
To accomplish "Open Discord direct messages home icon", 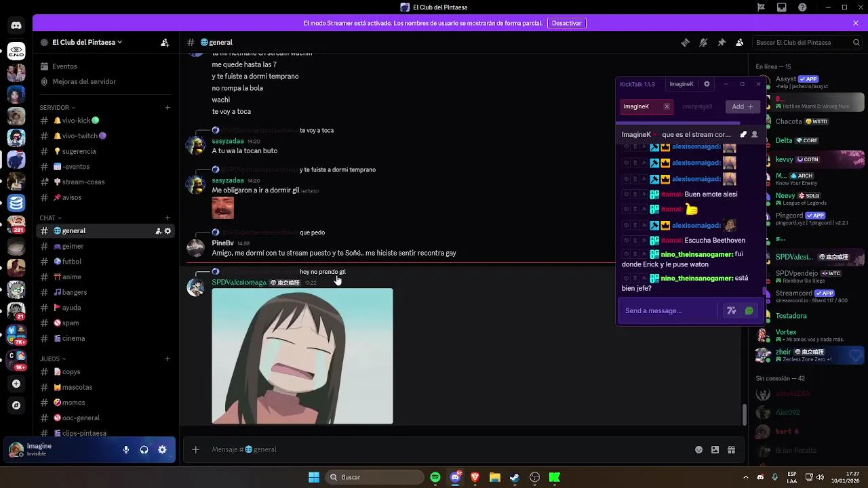I will [16, 26].
